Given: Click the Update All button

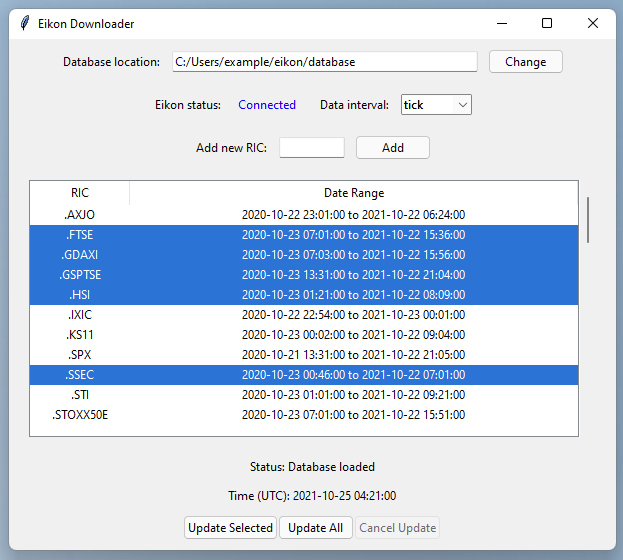Looking at the screenshot, I should pos(315,528).
